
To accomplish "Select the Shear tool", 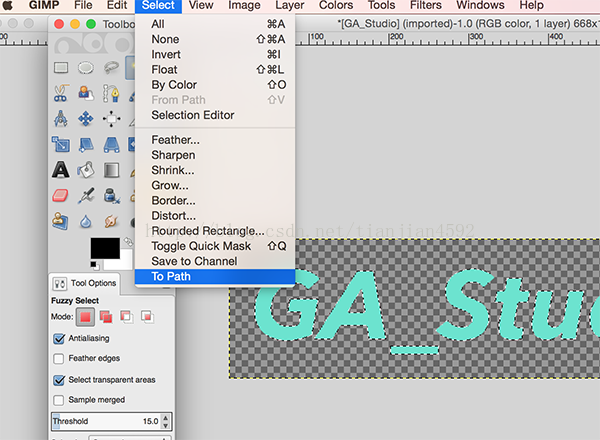I will pyautogui.click(x=86, y=145).
